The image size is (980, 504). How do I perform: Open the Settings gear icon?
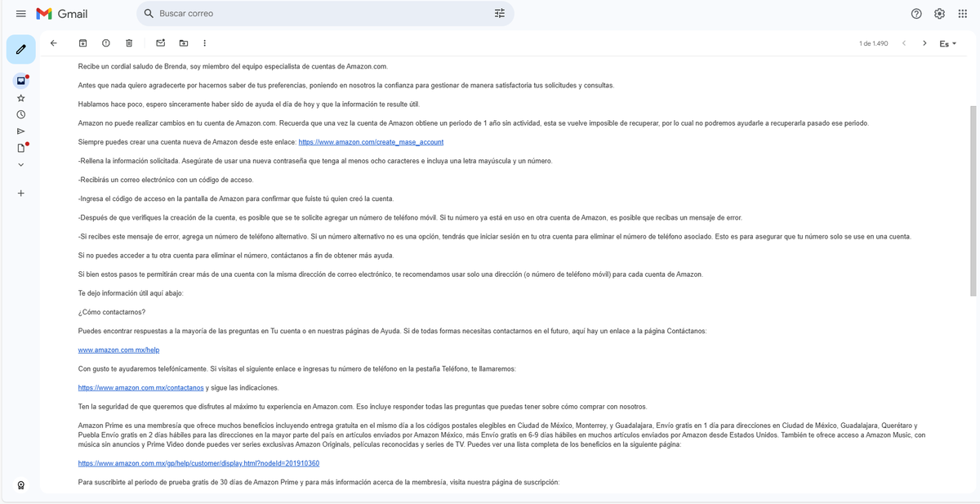pos(939,14)
